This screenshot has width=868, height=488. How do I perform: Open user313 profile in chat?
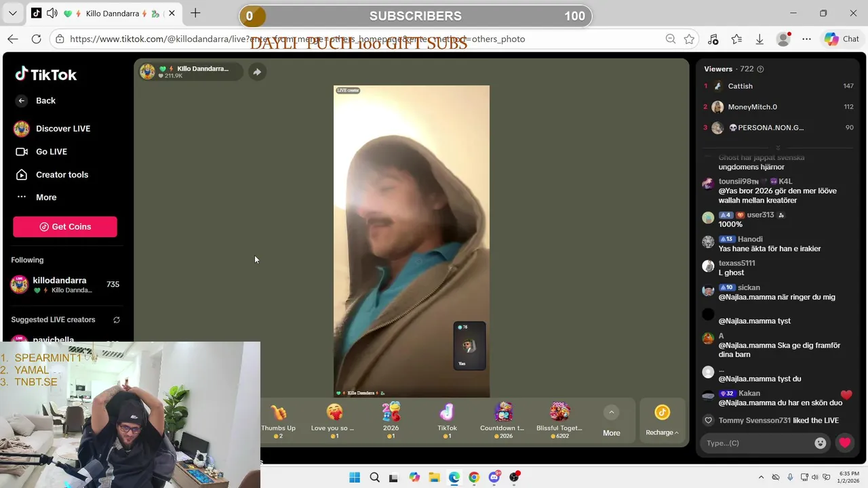pos(760,215)
